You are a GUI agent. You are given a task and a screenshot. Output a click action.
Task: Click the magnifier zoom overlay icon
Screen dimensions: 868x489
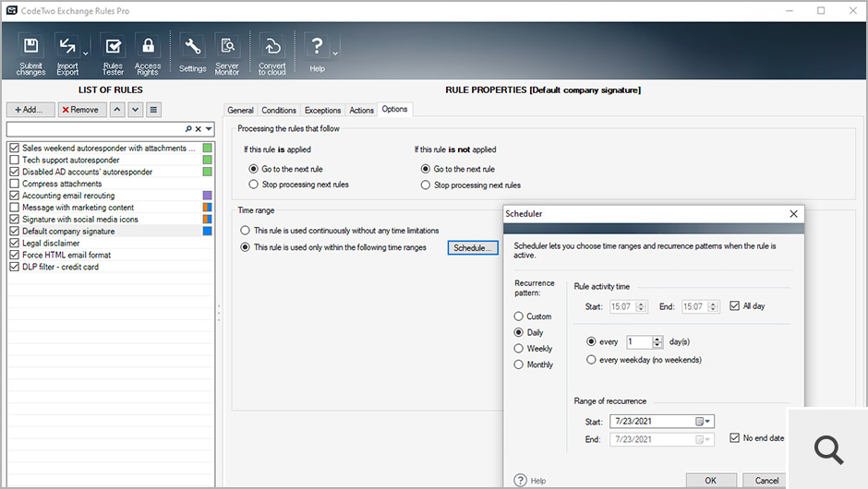pyautogui.click(x=828, y=449)
